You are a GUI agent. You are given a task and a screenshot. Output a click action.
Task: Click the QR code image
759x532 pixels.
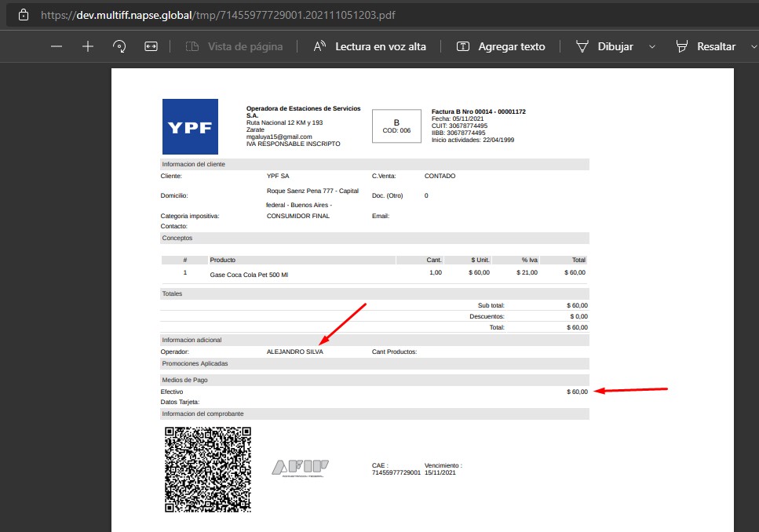point(207,469)
